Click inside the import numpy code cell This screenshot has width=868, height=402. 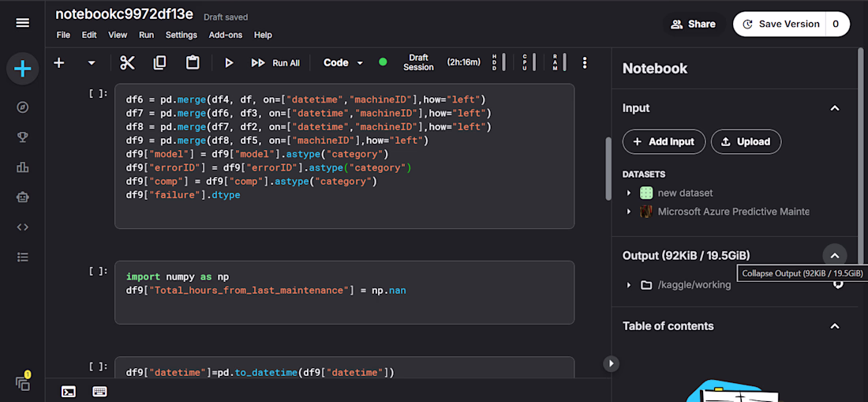(x=344, y=292)
